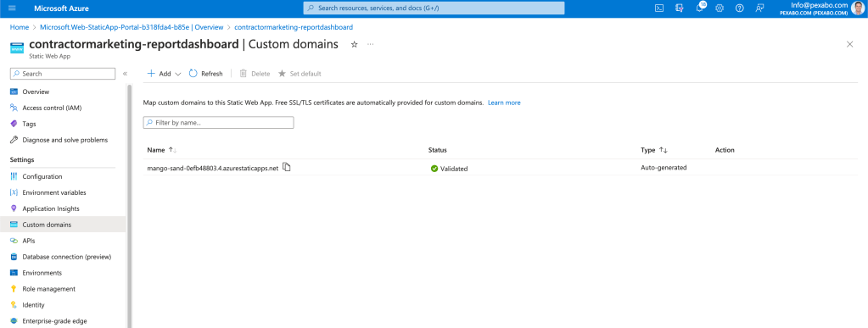
Task: Click the Static Web App resource icon
Action: tap(17, 47)
